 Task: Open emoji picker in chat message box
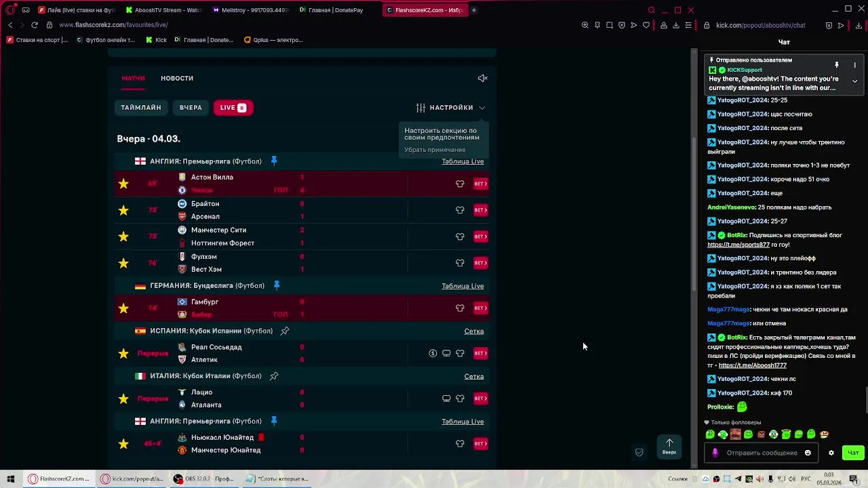pyautogui.click(x=808, y=453)
